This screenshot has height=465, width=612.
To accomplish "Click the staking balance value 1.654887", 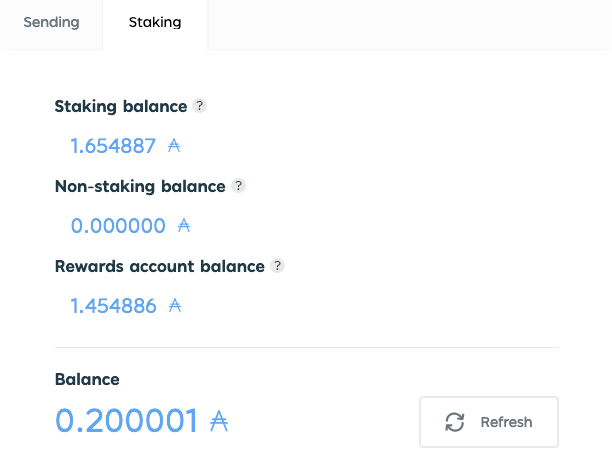I will [x=113, y=146].
